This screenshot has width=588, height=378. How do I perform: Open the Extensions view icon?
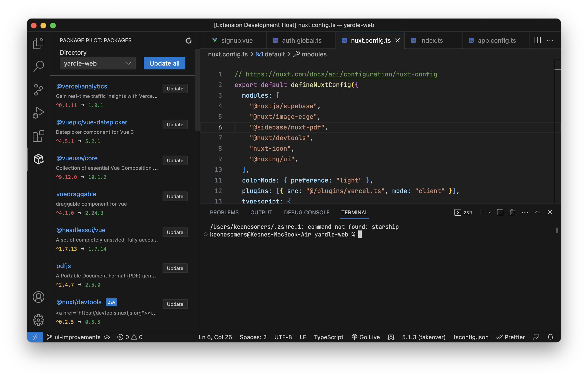(x=38, y=136)
